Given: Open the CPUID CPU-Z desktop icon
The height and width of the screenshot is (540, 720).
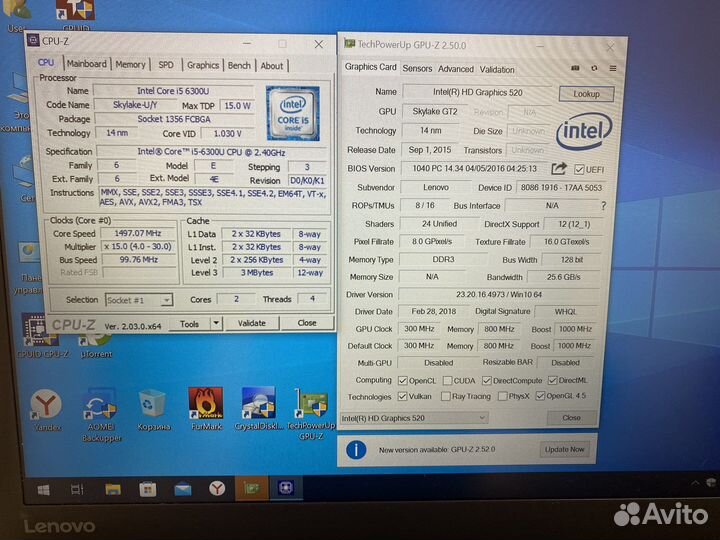Looking at the screenshot, I should 42,336.
